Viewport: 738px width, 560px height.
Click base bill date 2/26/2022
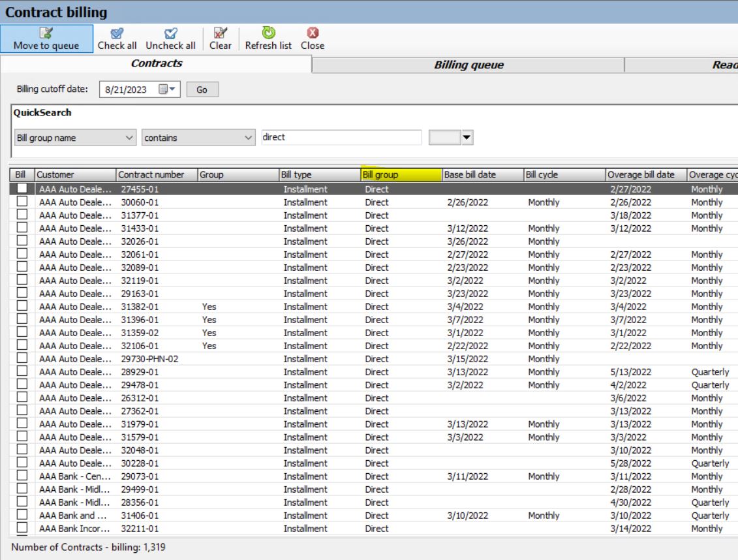[x=467, y=202]
